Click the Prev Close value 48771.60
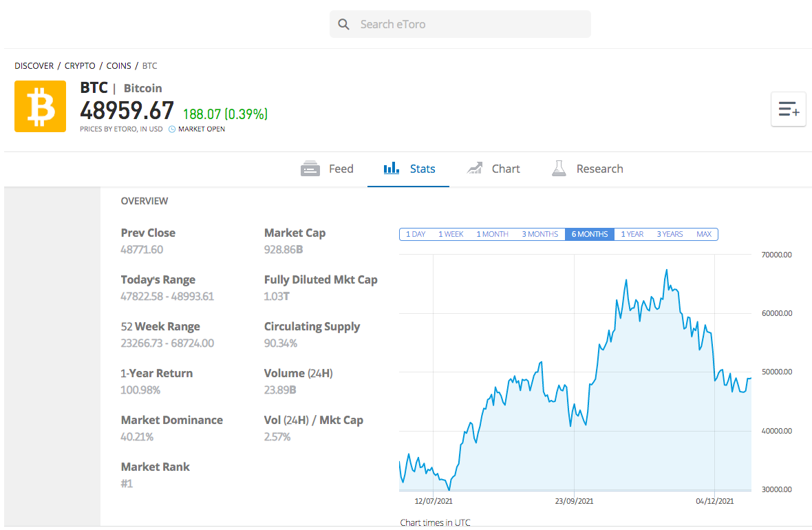This screenshot has width=812, height=530. [x=142, y=250]
